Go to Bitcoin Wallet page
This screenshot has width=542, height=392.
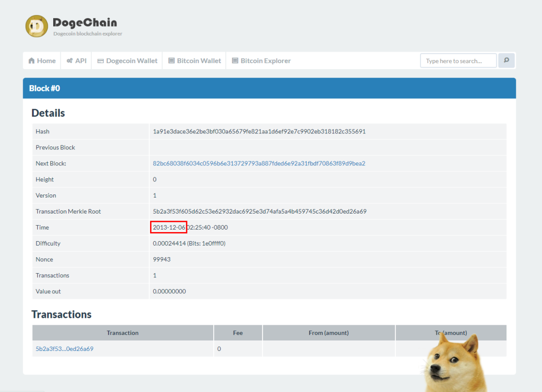[x=195, y=61]
